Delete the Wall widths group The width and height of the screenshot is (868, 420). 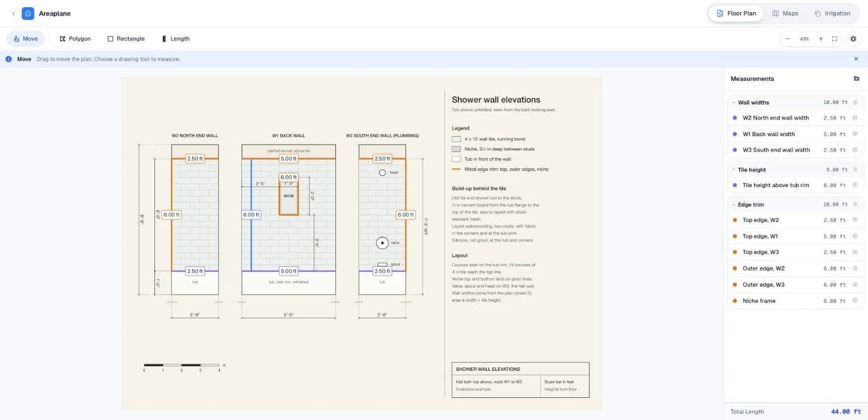pos(855,102)
